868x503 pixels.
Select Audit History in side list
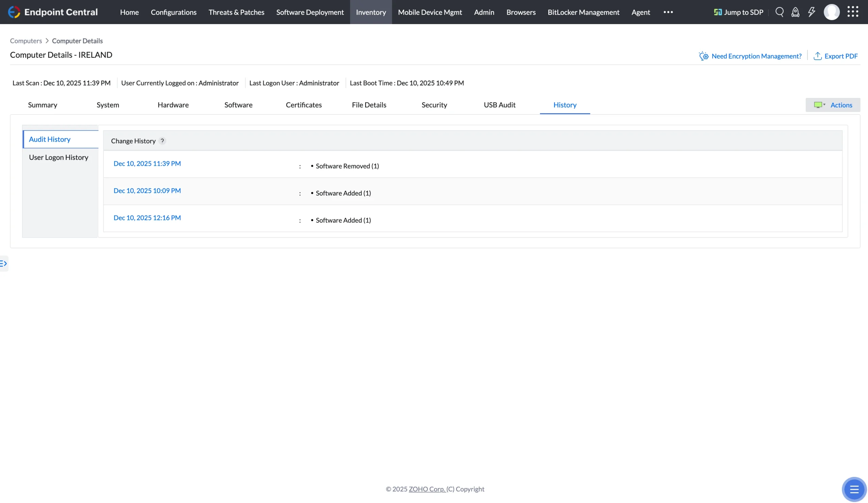pyautogui.click(x=61, y=139)
